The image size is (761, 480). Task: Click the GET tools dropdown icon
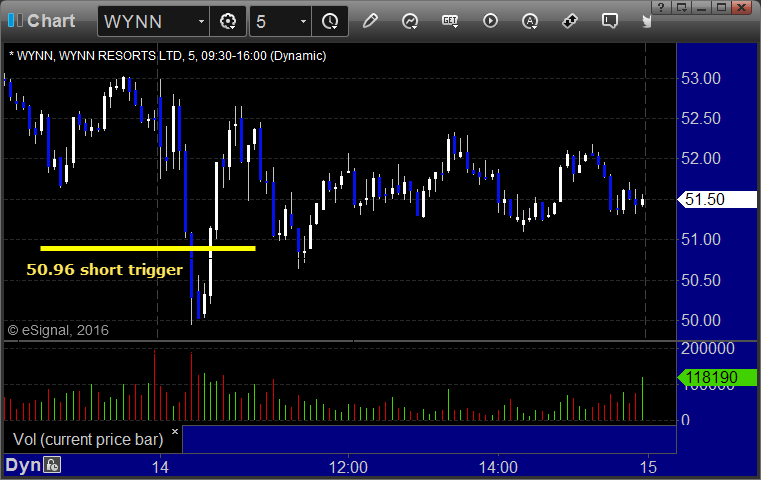pos(450,21)
